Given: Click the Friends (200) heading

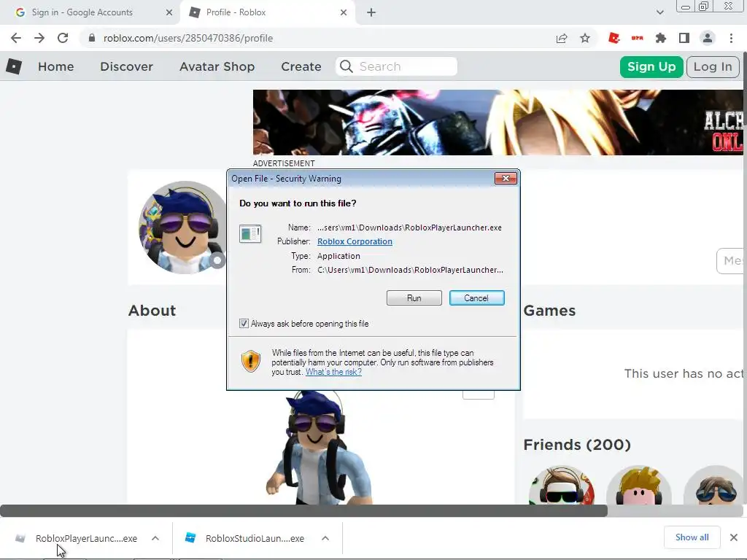Looking at the screenshot, I should [x=577, y=444].
